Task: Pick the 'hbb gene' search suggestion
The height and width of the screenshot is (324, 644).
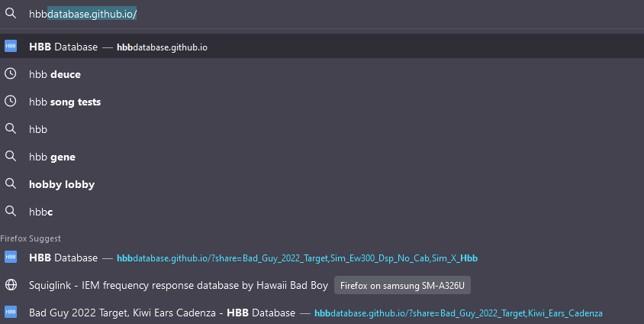Action: pos(322,157)
